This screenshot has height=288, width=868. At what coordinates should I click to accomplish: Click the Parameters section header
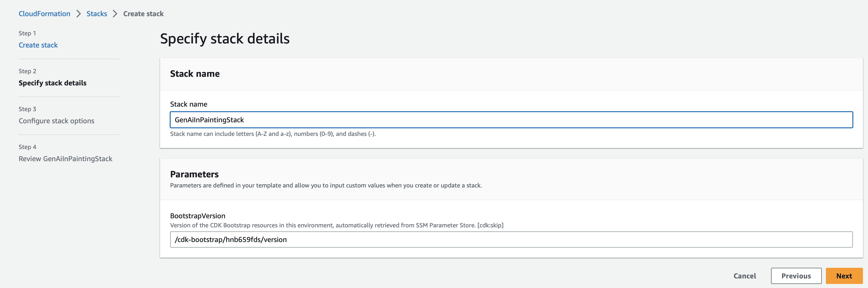point(194,174)
